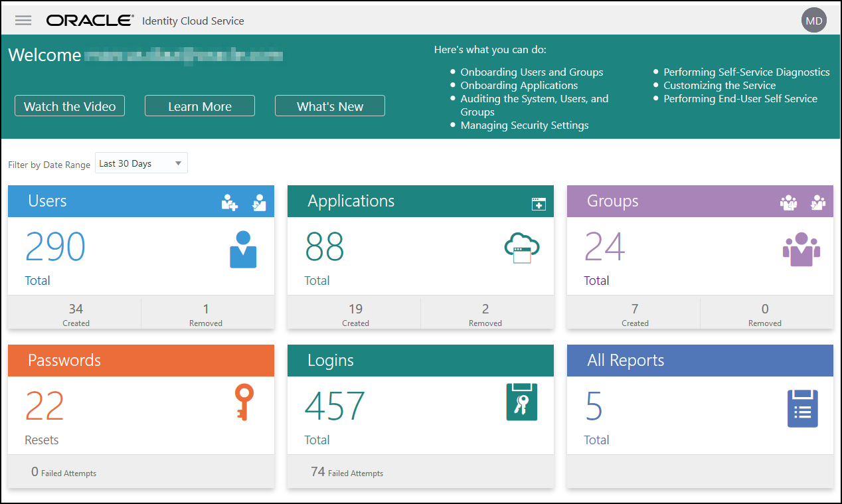
Task: Open the navigation drawer hamburger menu
Action: coord(23,20)
